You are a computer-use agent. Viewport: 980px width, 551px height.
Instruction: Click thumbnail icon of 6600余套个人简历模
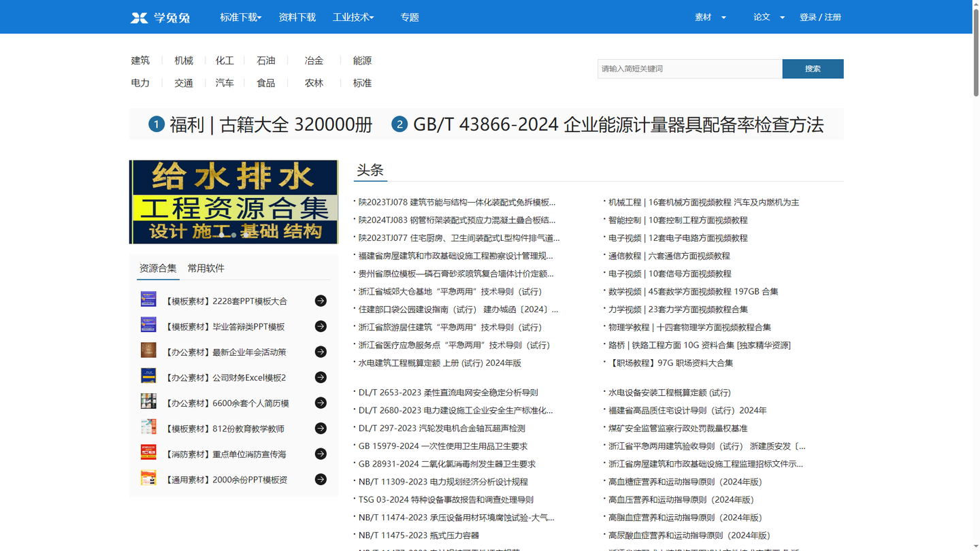(x=148, y=401)
